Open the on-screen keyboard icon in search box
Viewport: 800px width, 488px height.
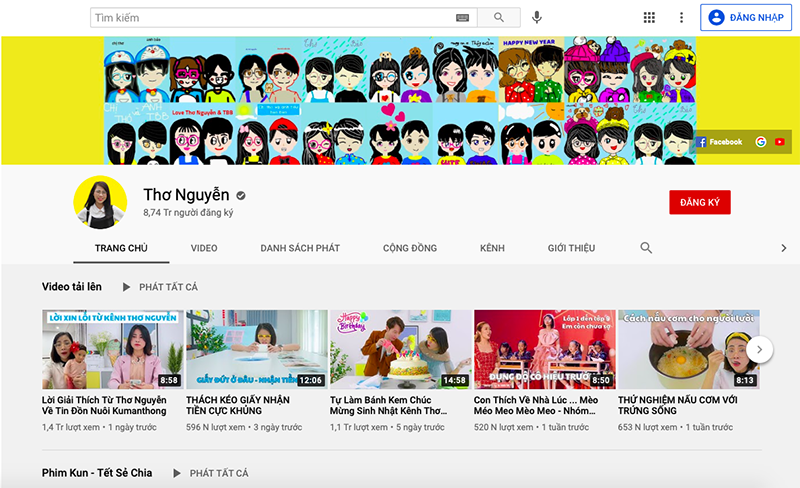click(462, 18)
